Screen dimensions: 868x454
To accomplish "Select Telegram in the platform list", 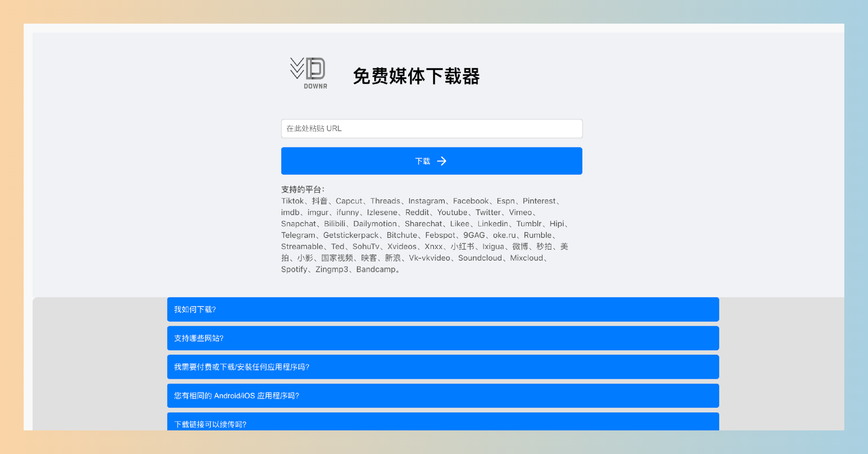I will (x=298, y=235).
